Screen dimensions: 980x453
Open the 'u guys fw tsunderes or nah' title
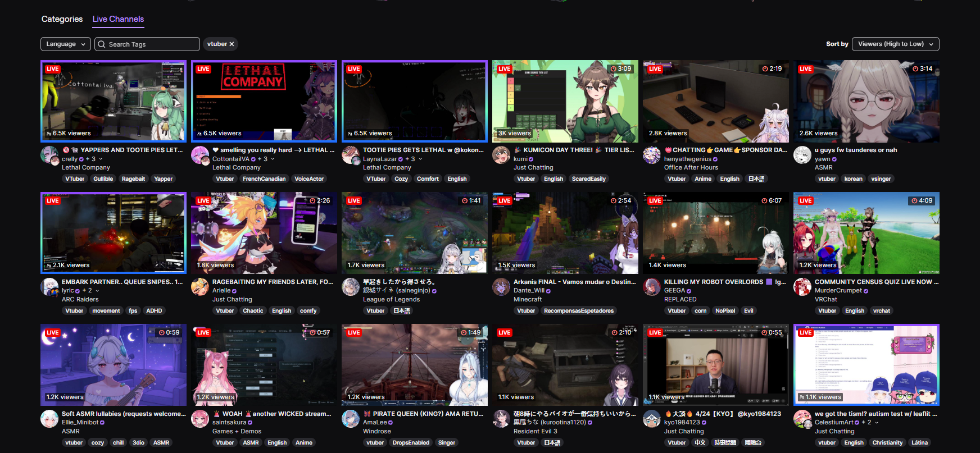click(856, 150)
